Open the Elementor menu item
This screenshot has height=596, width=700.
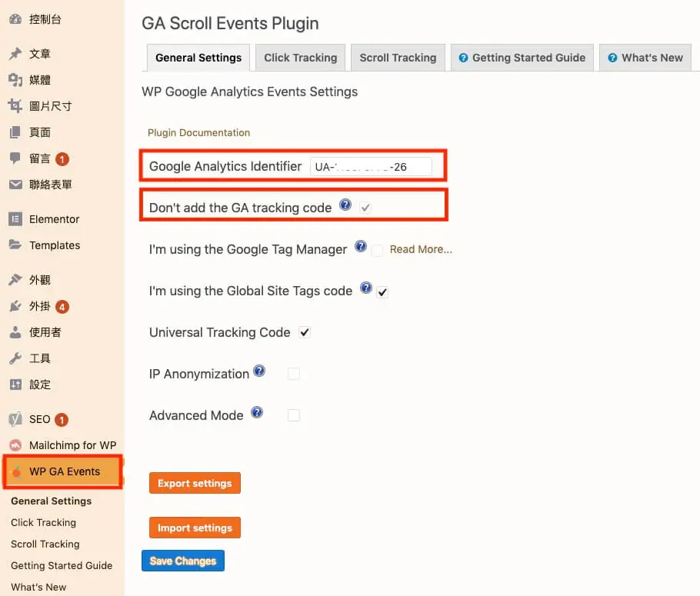[54, 219]
